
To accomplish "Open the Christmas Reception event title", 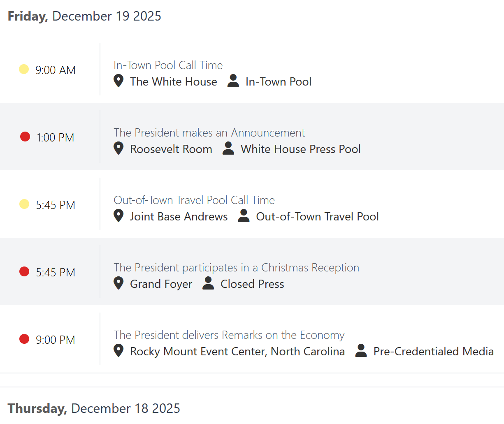I will click(236, 268).
